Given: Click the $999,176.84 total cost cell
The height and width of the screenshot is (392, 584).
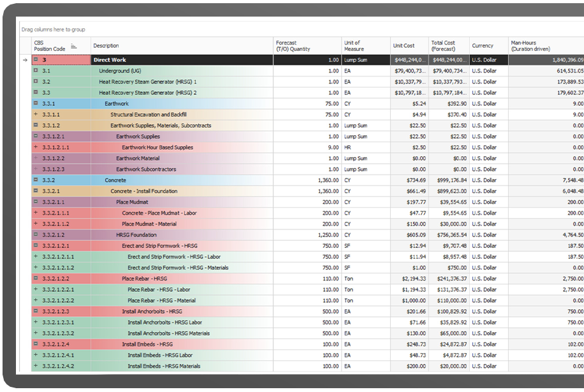Looking at the screenshot, I should [x=449, y=180].
